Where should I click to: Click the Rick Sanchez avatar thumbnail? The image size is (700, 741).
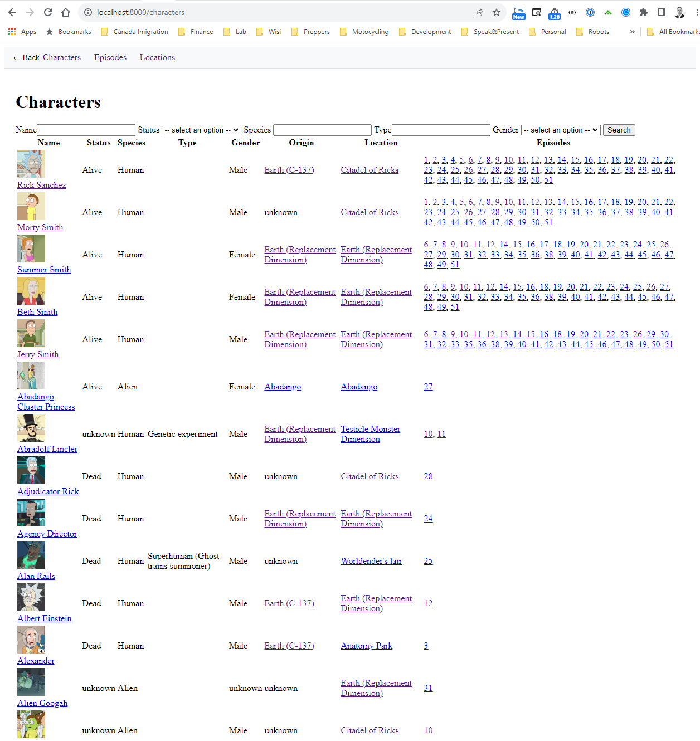[x=31, y=164]
